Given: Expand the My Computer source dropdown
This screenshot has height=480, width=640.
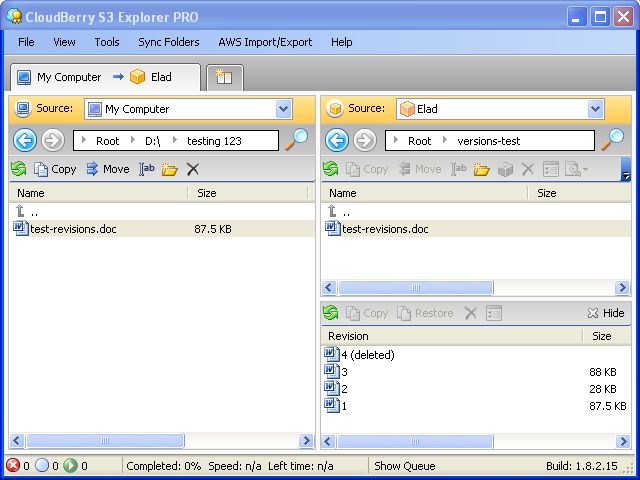Looking at the screenshot, I should [283, 109].
